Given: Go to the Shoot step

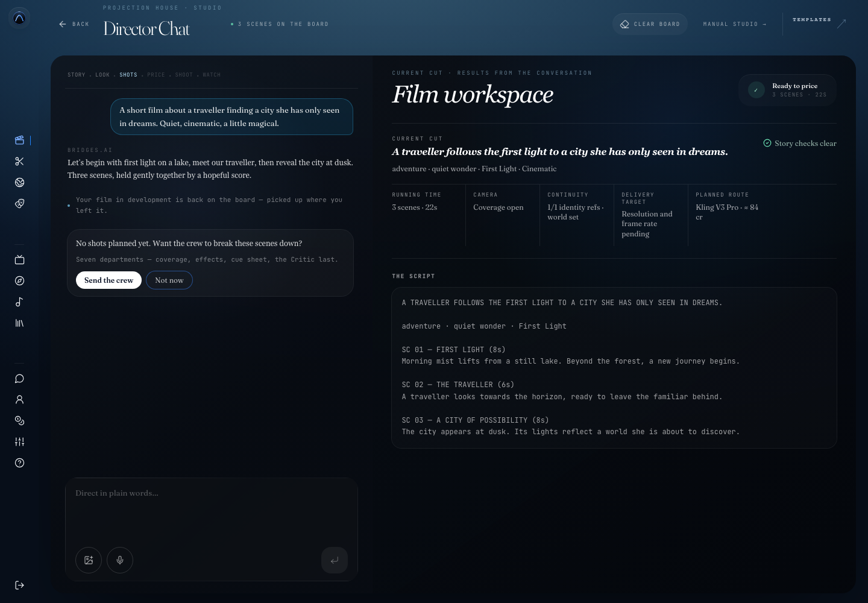Looking at the screenshot, I should click(x=184, y=75).
